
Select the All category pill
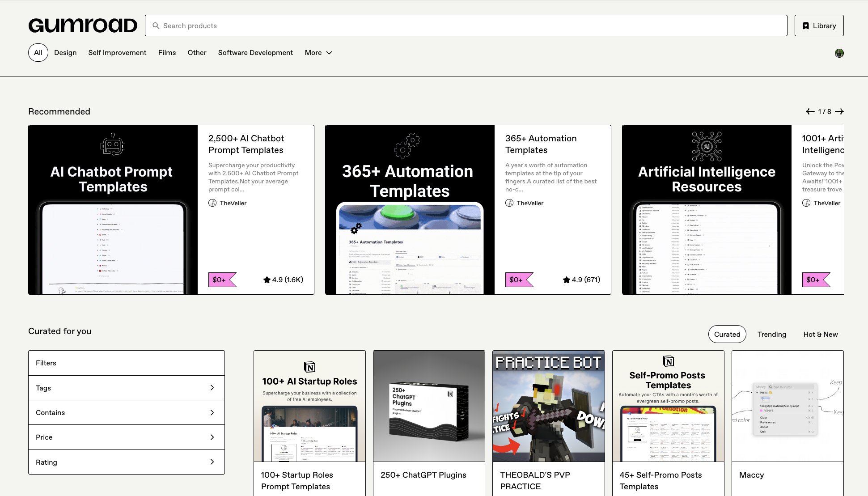tap(38, 53)
